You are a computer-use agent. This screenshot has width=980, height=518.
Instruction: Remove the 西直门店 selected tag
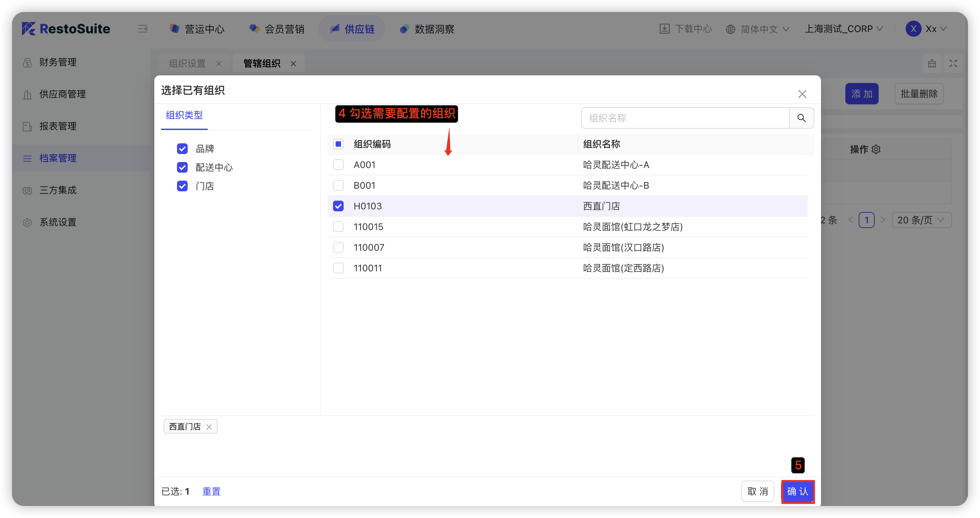209,427
